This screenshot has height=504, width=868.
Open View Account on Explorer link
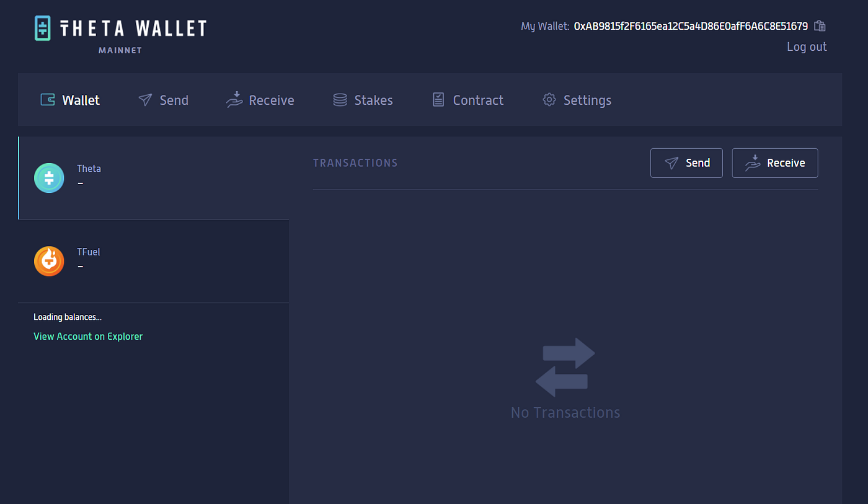[88, 336]
